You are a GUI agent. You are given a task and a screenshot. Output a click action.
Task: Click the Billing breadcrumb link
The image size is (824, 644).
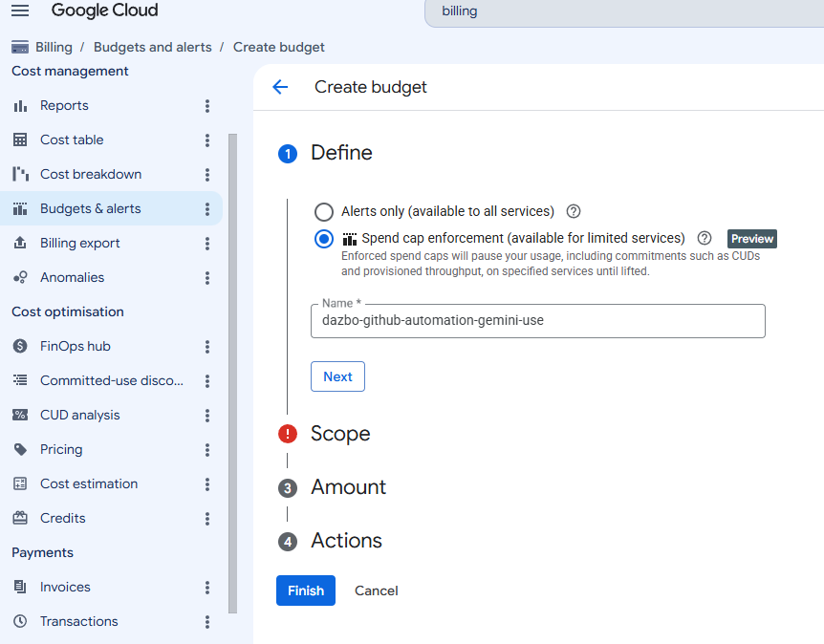coord(54,47)
